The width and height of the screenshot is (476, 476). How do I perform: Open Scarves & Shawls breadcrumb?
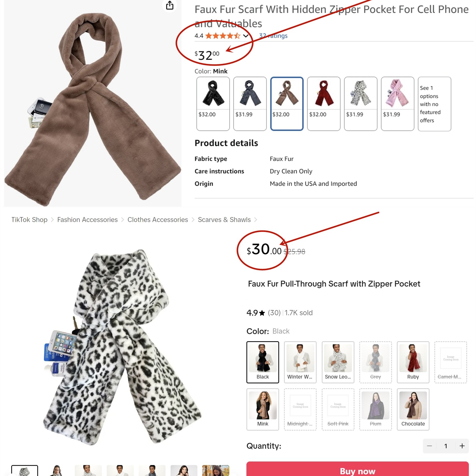[224, 220]
